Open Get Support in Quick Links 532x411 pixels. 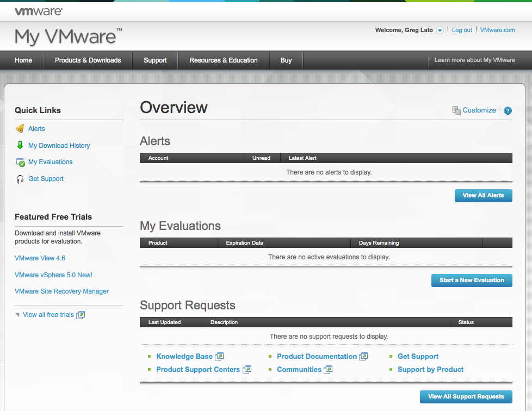tap(46, 179)
